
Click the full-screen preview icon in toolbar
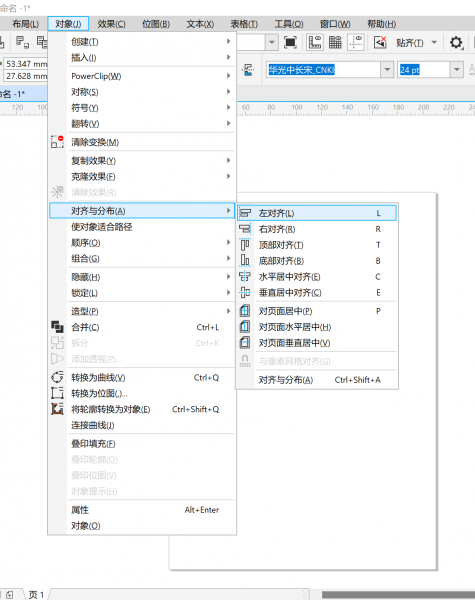coord(291,42)
